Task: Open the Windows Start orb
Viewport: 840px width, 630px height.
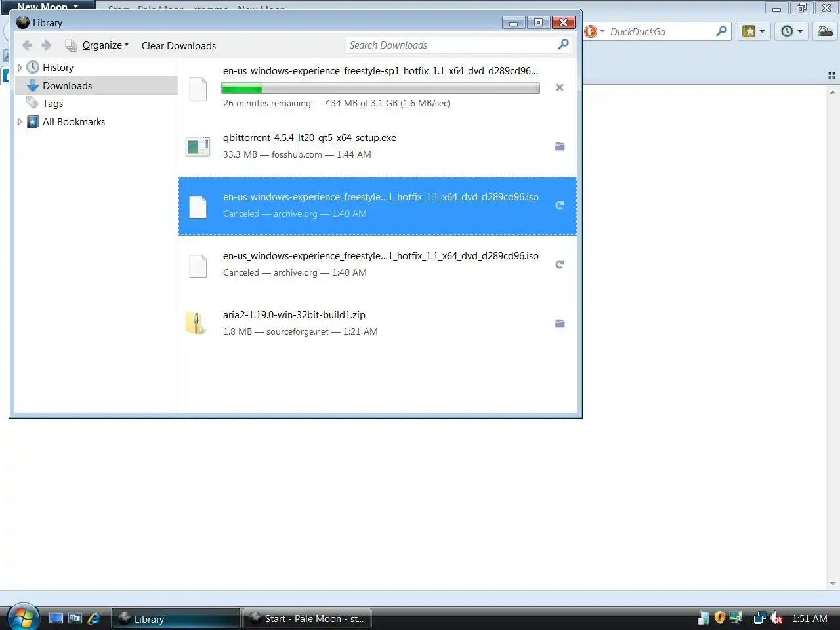Action: [x=23, y=617]
